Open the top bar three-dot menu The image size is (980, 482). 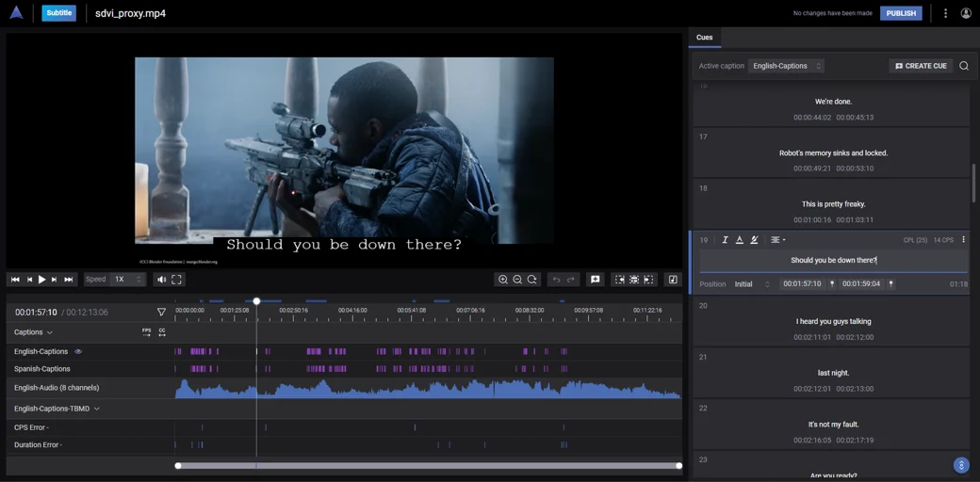click(946, 13)
